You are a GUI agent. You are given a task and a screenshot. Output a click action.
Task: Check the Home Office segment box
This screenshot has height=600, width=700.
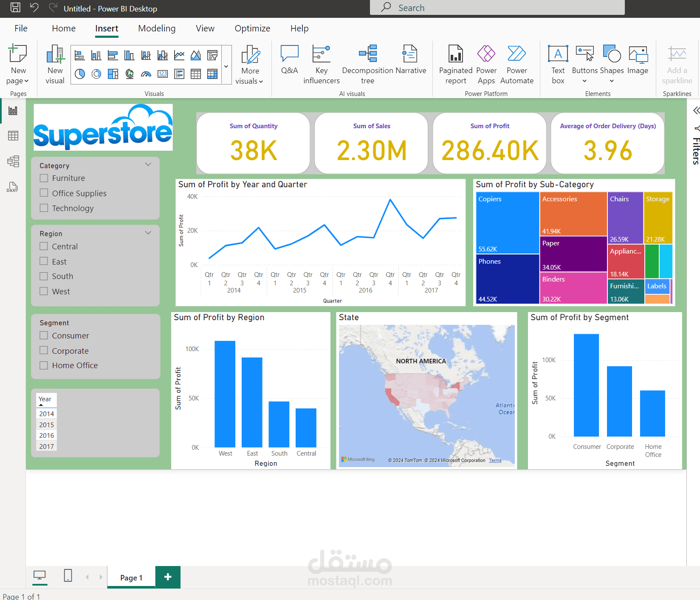pyautogui.click(x=44, y=365)
